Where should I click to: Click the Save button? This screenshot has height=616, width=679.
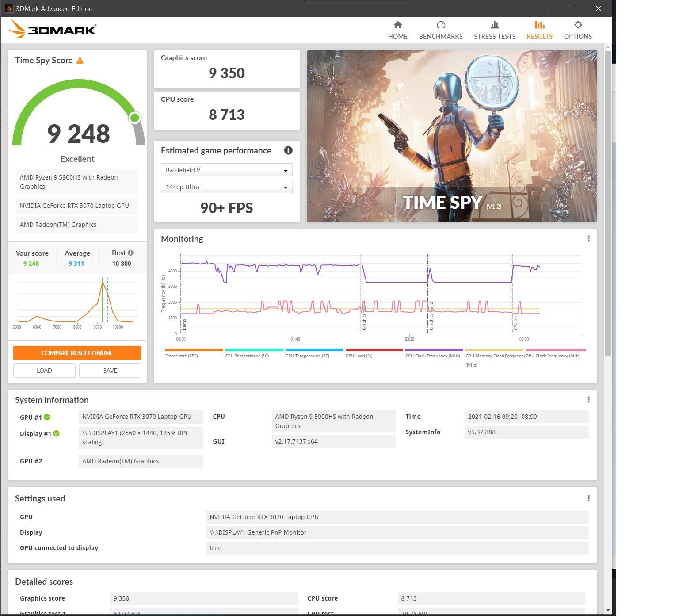pyautogui.click(x=110, y=371)
